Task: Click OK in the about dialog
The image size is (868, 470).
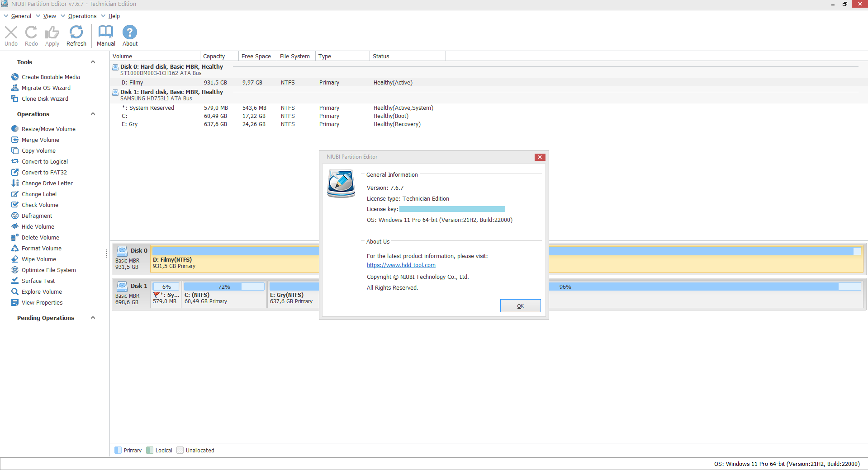Action: click(520, 306)
